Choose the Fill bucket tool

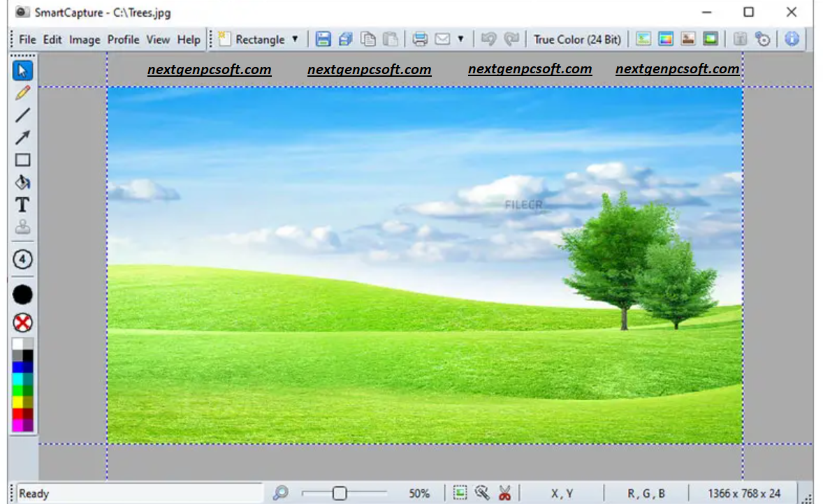point(22,182)
